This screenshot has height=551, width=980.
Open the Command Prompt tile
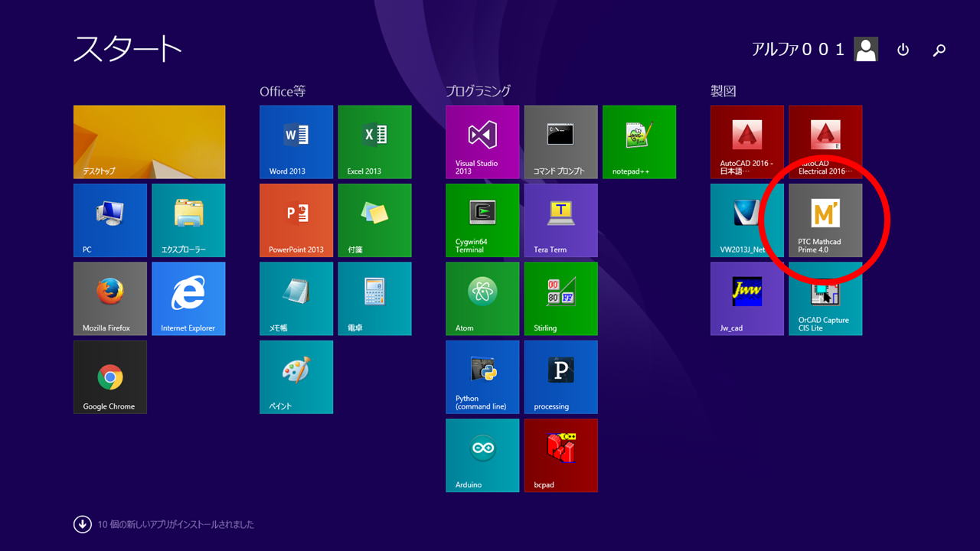560,142
